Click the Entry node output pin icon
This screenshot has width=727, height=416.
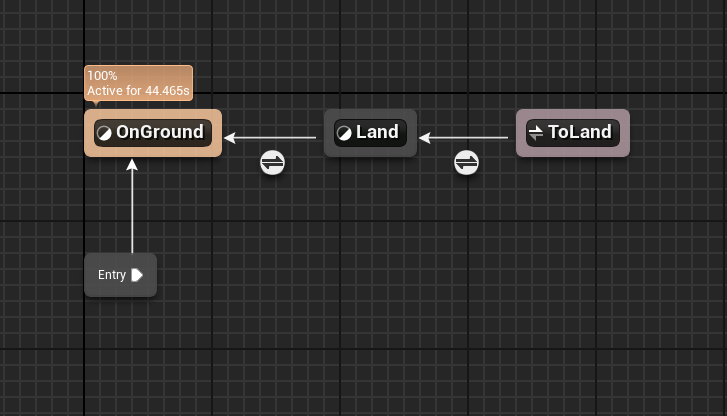coord(137,275)
